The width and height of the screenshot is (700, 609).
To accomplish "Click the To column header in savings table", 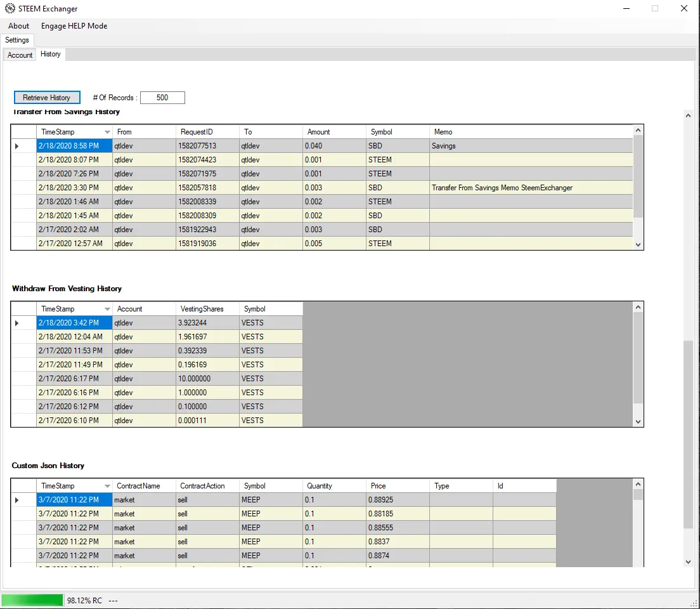I will 271,132.
